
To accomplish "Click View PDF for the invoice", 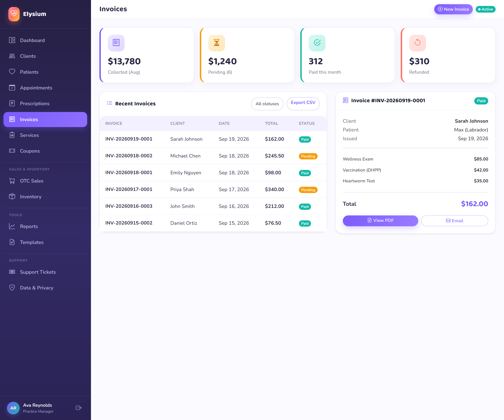I will pyautogui.click(x=380, y=220).
